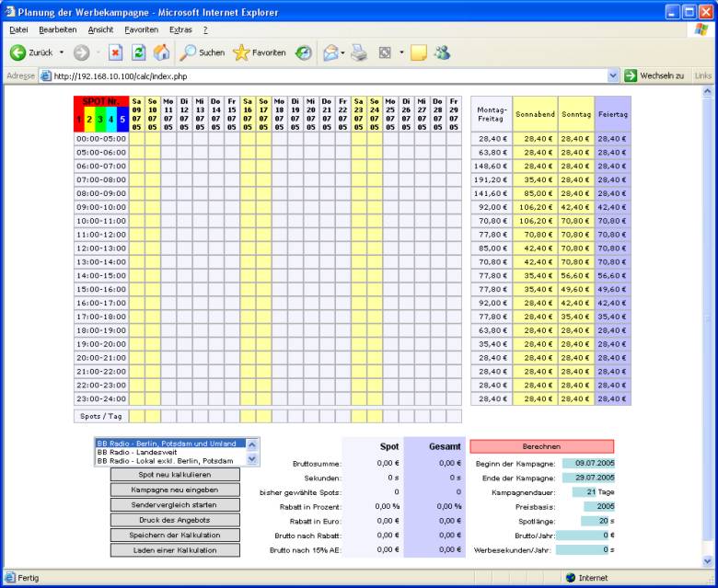Expand the Back button history dropdown arrow
The height and width of the screenshot is (588, 718).
pos(62,52)
